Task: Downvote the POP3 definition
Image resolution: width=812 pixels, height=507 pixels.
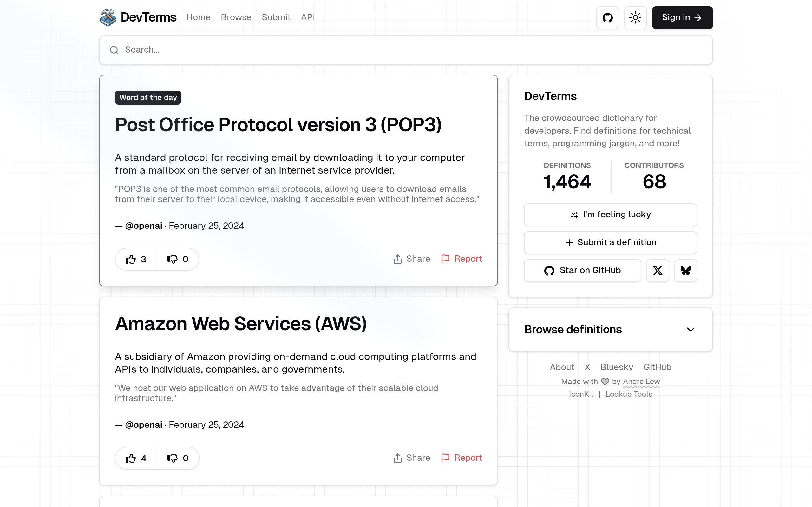Action: [178, 259]
